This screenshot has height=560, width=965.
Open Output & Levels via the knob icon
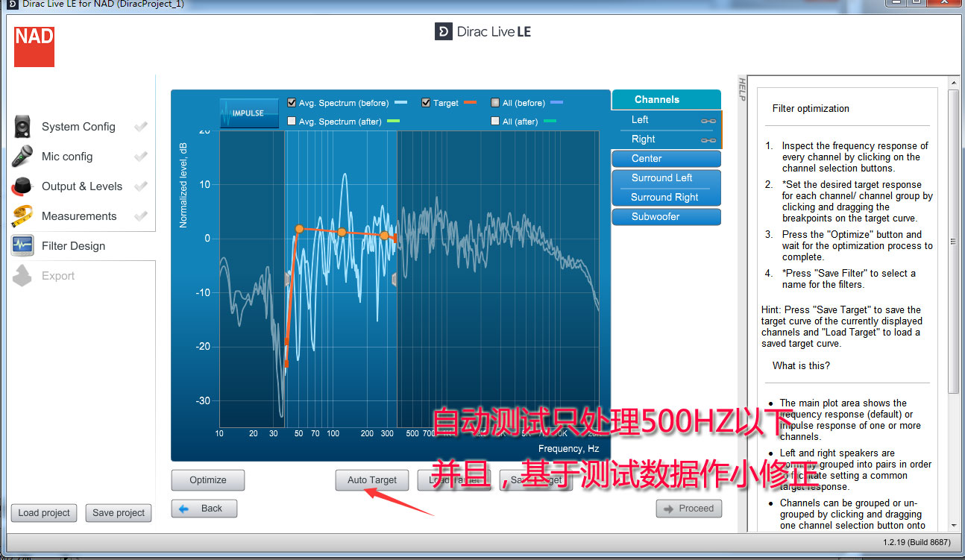(x=22, y=186)
